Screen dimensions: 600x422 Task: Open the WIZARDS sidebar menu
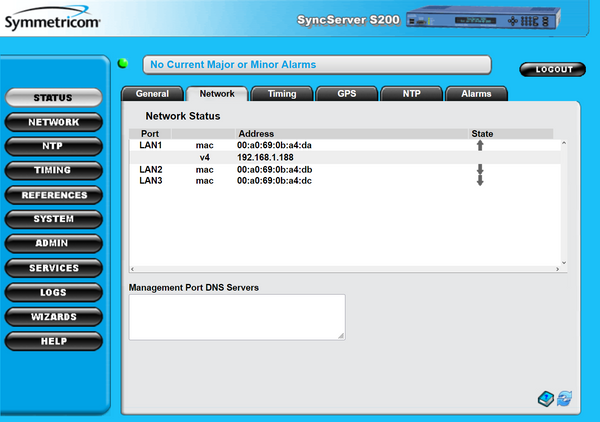[x=54, y=317]
